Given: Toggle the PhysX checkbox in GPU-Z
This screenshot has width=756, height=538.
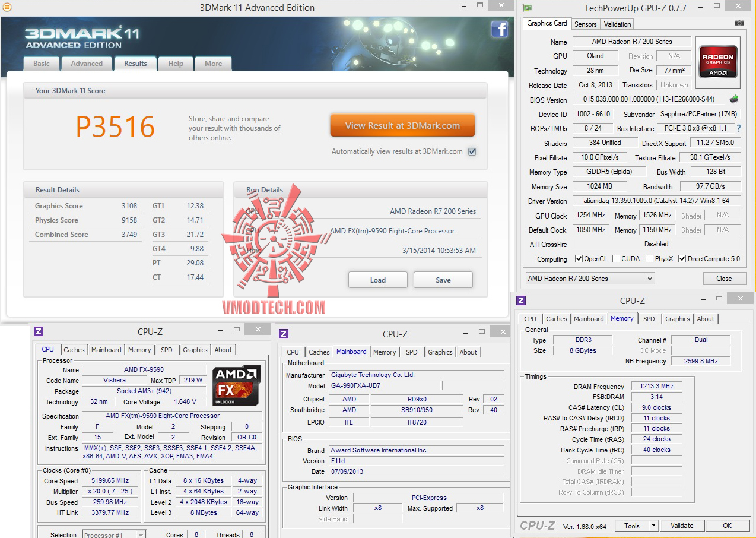Looking at the screenshot, I should click(649, 259).
